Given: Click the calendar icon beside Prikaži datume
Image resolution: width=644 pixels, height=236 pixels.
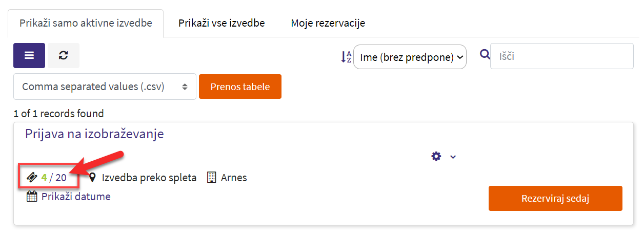Looking at the screenshot, I should click(x=32, y=196).
